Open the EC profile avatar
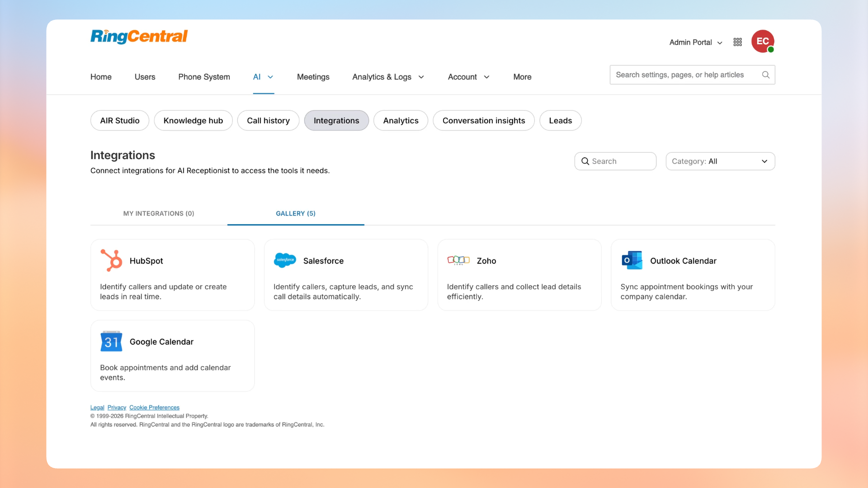 point(763,41)
